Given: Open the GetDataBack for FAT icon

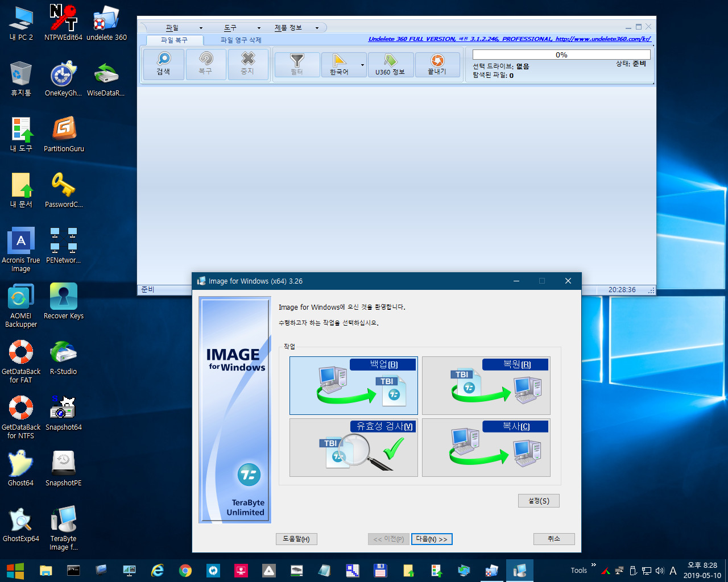Looking at the screenshot, I should point(21,361).
